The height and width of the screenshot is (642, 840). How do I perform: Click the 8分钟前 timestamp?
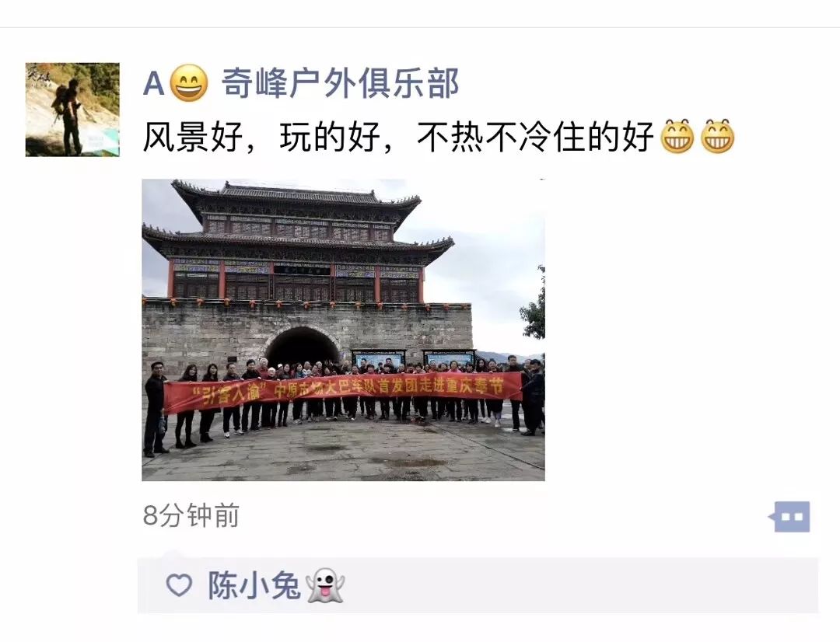tap(191, 515)
